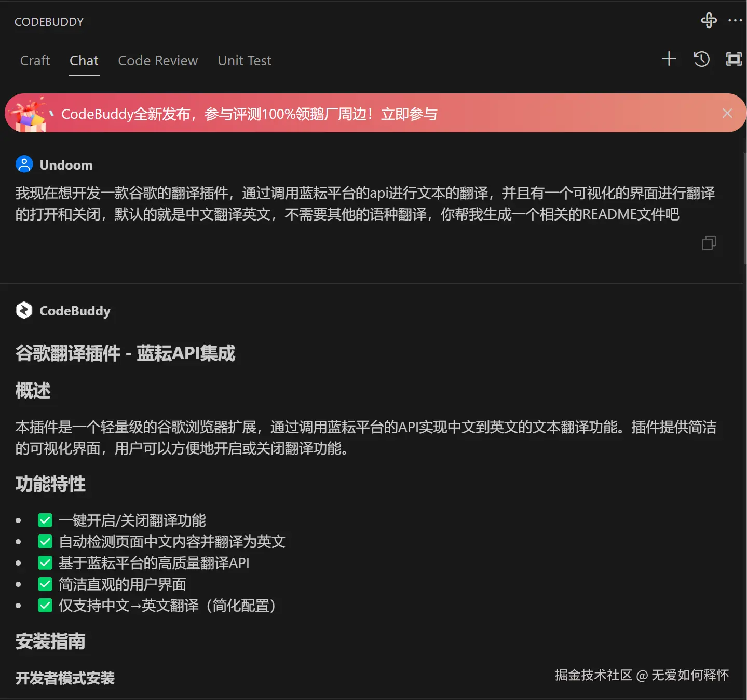Click the CodeBuddy全新发布 banner text
Viewport: 747px width, 700px height.
point(126,114)
